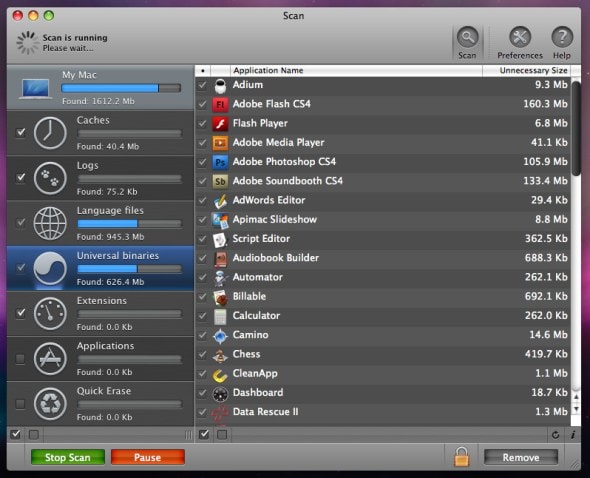
Task: Click the Scan magnifier toolbar icon
Action: (467, 38)
